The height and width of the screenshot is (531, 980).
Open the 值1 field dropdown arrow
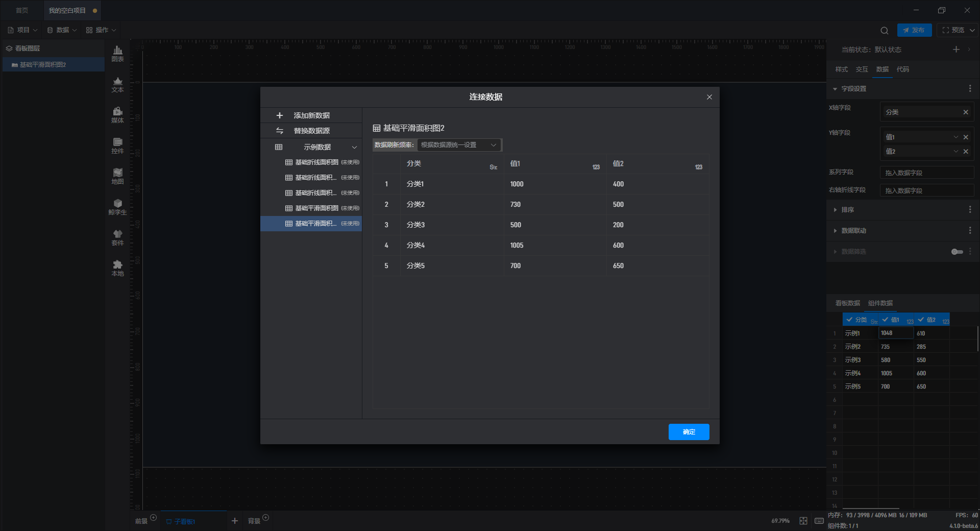(956, 137)
